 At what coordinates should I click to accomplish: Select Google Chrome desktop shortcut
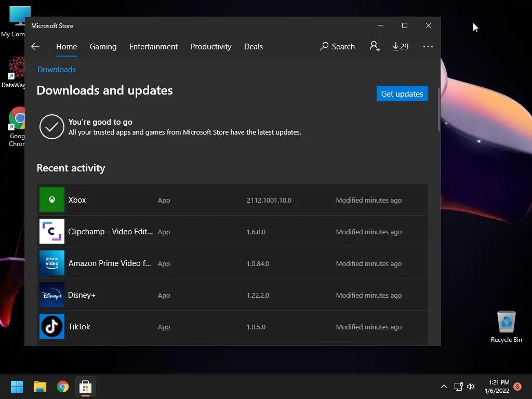click(16, 127)
